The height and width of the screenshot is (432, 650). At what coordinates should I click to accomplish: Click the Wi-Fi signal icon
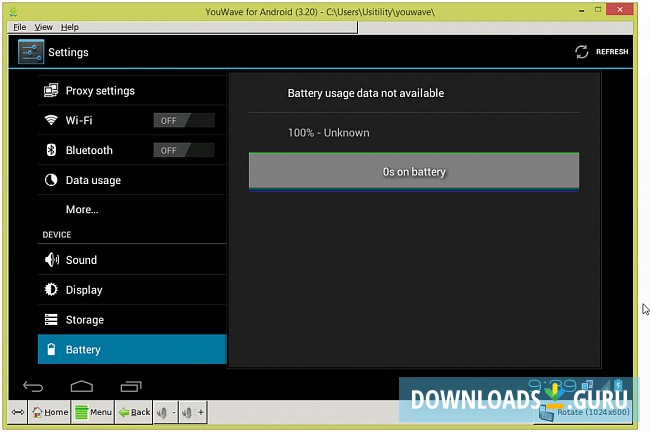51,120
